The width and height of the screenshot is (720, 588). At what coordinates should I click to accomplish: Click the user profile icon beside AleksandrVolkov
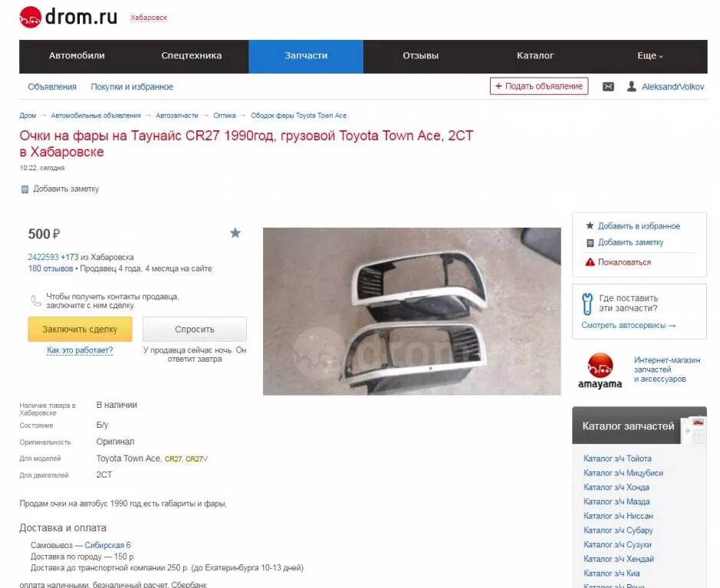pyautogui.click(x=632, y=87)
